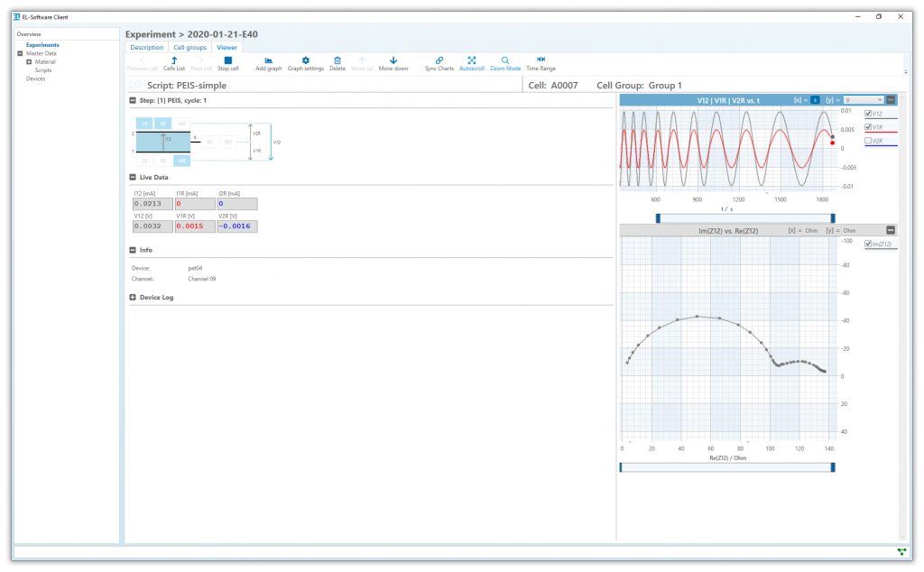
Task: Enable Sync Charts
Action: (x=439, y=61)
